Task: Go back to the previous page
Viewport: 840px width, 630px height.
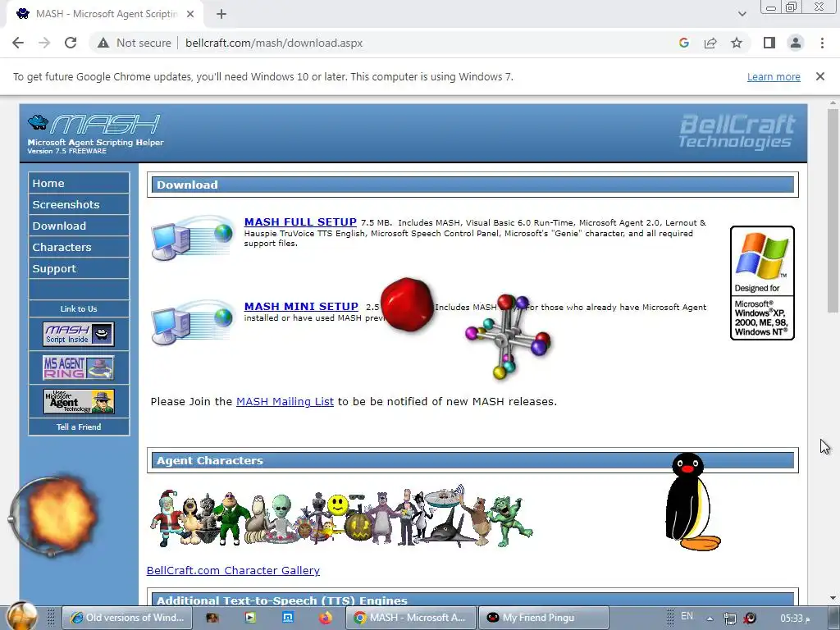Action: [18, 43]
